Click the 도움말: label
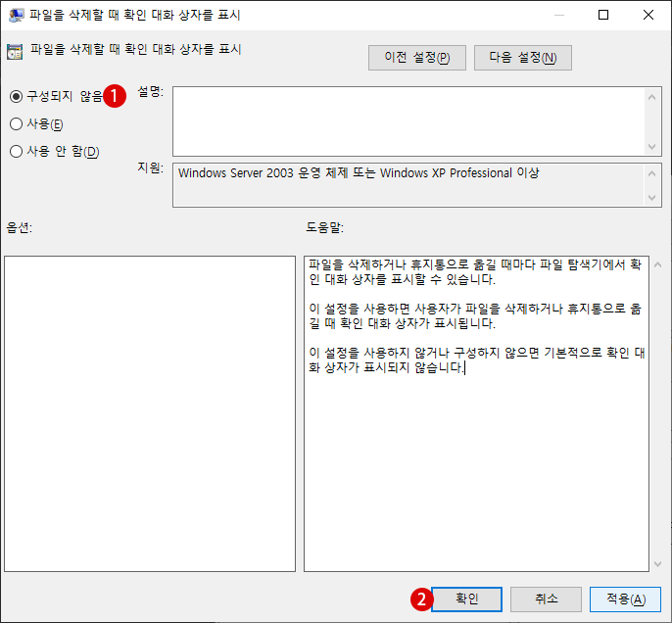Screen dimensions: 672x623 pos(324,227)
